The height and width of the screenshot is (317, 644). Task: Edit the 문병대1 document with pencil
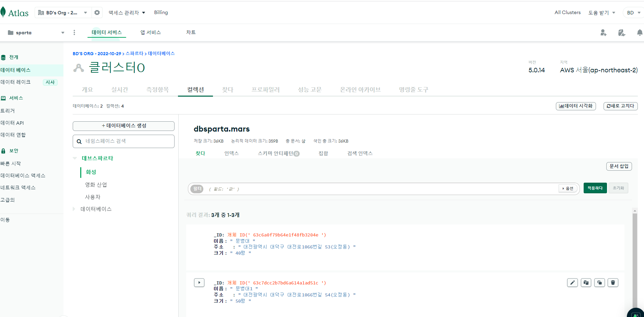(572, 282)
